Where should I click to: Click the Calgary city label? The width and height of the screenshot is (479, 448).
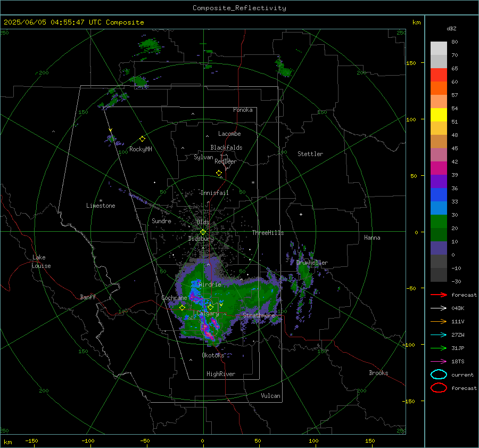point(208,313)
